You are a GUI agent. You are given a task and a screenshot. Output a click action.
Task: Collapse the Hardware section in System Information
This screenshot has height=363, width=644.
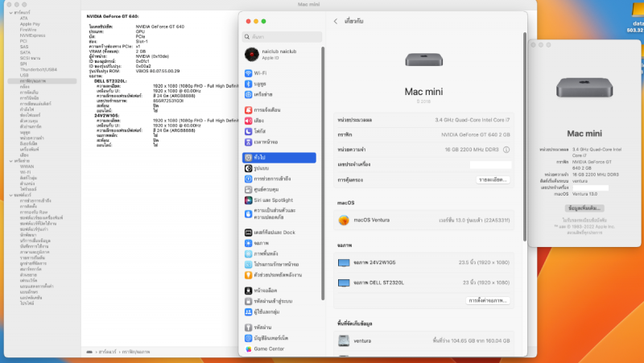click(10, 13)
